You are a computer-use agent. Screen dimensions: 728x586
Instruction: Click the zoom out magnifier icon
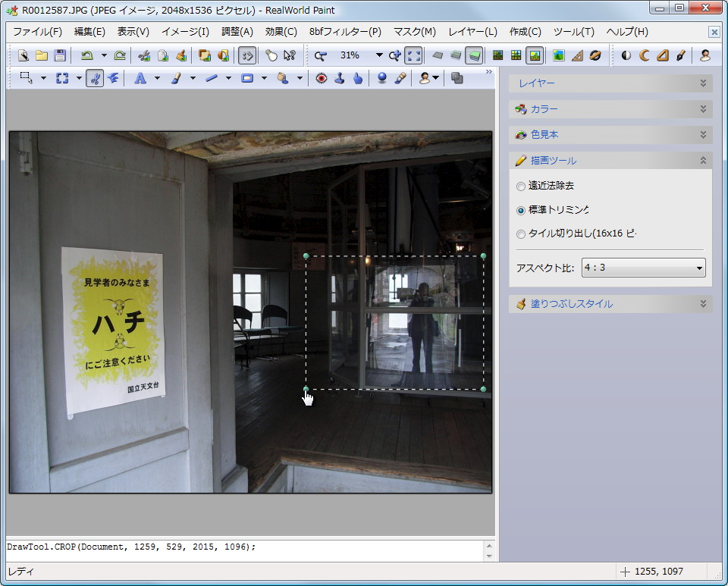[320, 55]
